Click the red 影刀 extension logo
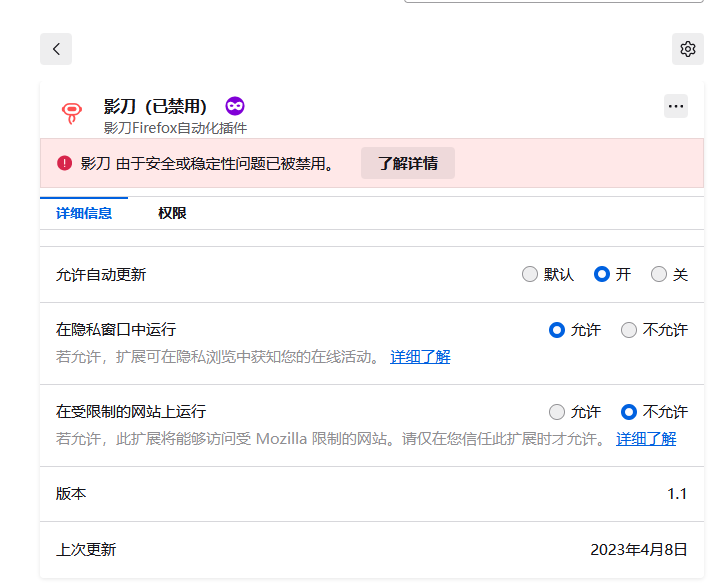This screenshot has width=717, height=583. 72,113
